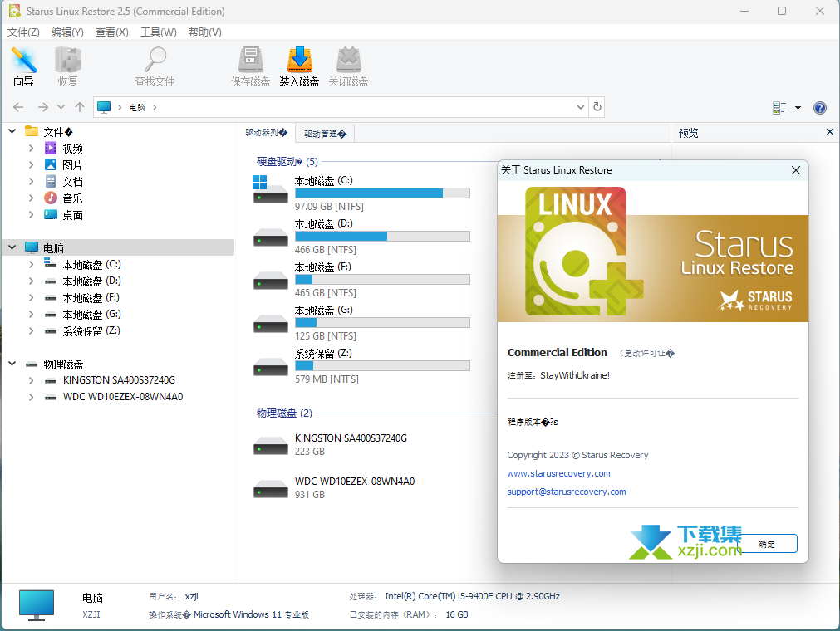840x631 pixels.
Task: Navigate up one level arrow
Action: click(x=80, y=107)
